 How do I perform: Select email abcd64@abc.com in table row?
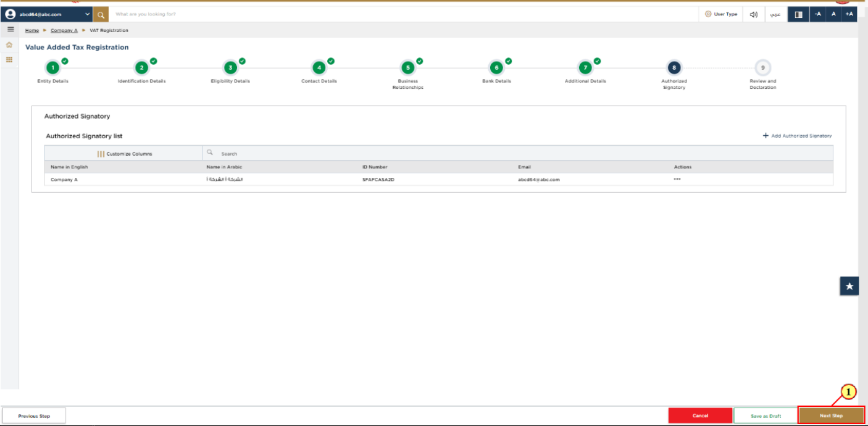(539, 180)
